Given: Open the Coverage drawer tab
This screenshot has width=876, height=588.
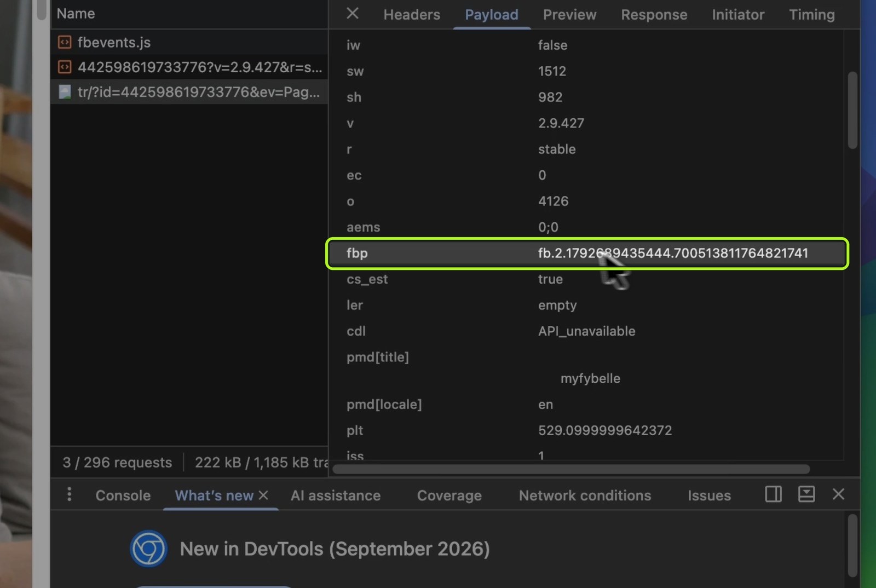Looking at the screenshot, I should tap(449, 495).
